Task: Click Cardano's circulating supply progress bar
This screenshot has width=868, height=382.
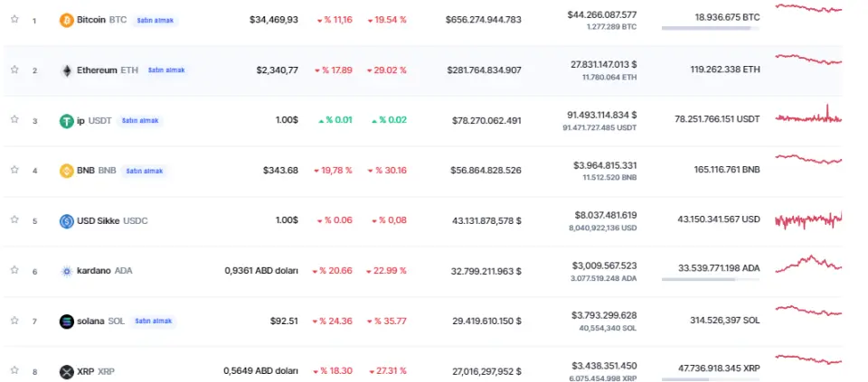Action: coord(710,279)
